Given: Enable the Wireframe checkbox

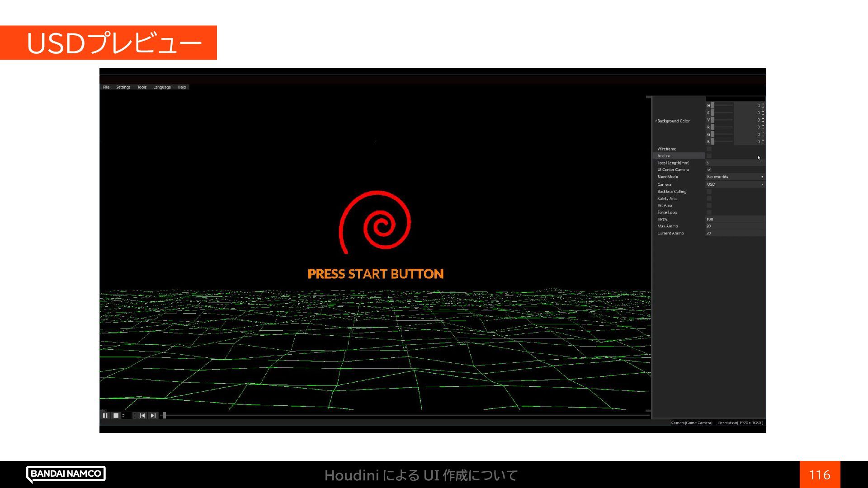Looking at the screenshot, I should [709, 149].
